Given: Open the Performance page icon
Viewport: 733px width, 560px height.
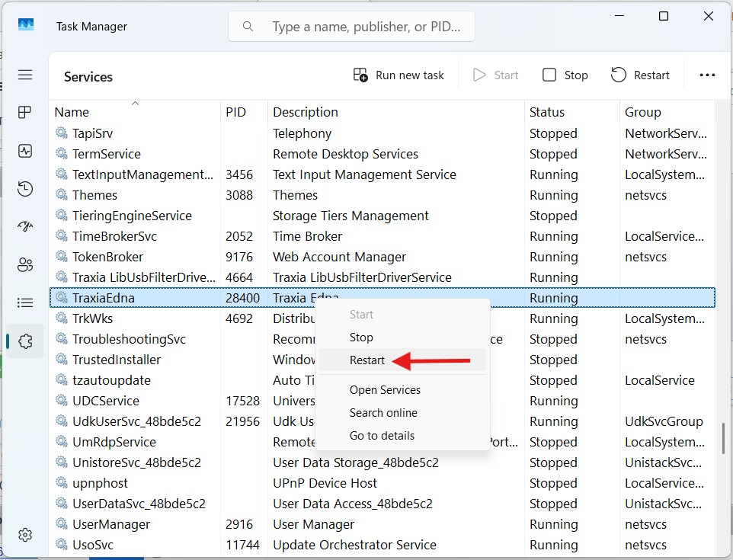Looking at the screenshot, I should tap(25, 151).
